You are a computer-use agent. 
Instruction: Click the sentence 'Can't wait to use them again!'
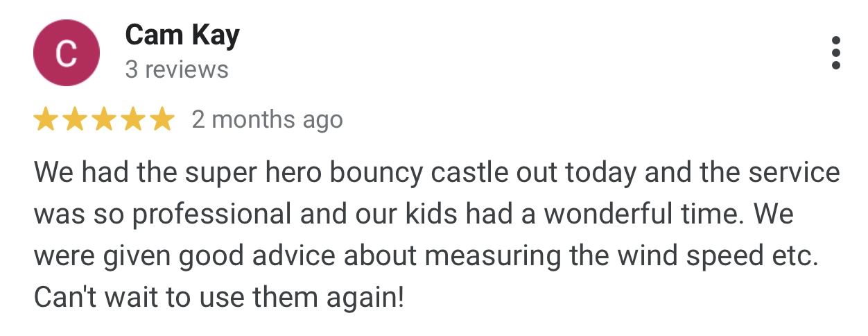point(218,299)
